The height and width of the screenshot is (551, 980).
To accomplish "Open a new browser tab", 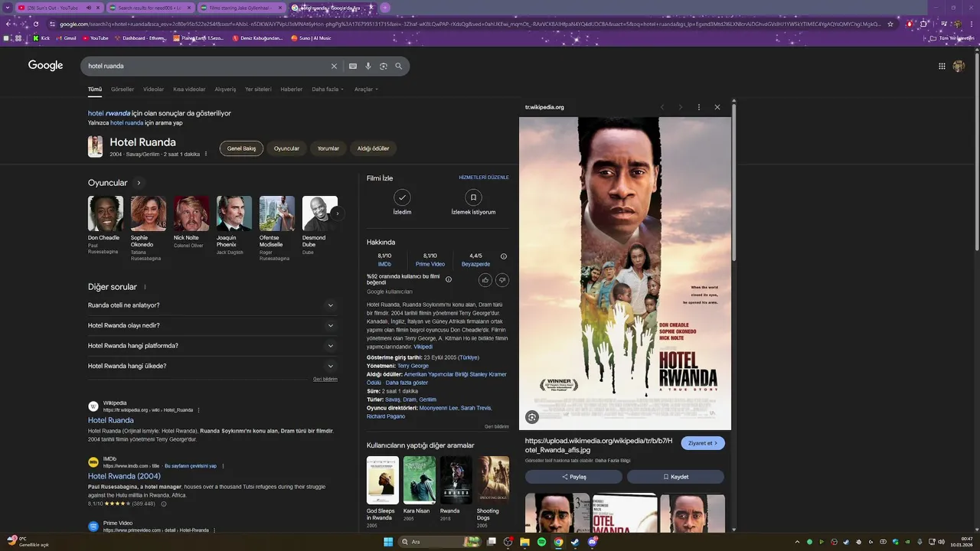I will click(385, 8).
